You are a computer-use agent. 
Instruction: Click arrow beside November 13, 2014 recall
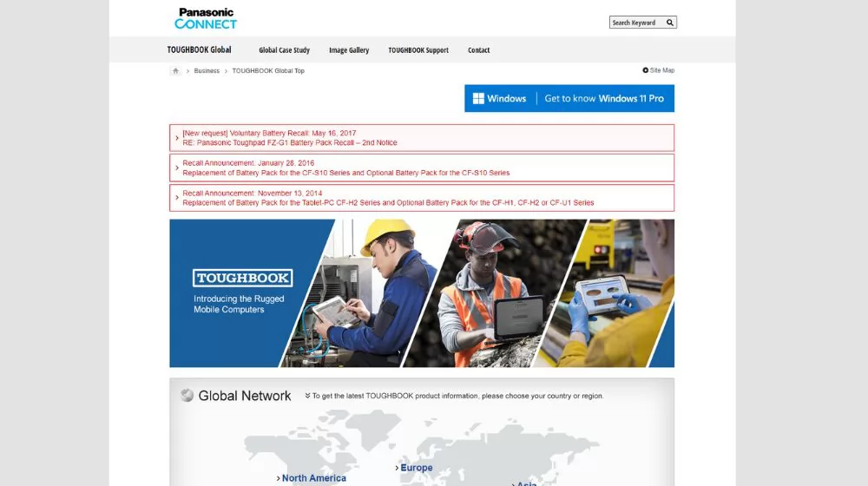(x=176, y=198)
